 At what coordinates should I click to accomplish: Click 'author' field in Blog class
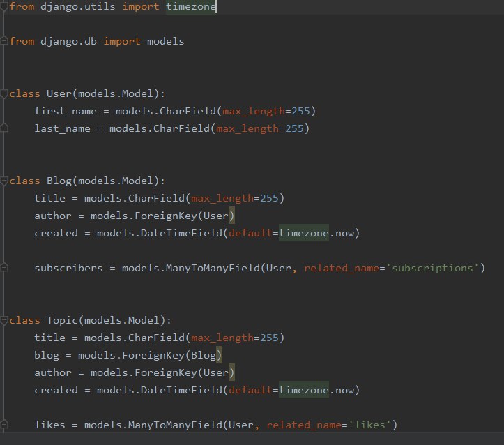[x=53, y=216]
